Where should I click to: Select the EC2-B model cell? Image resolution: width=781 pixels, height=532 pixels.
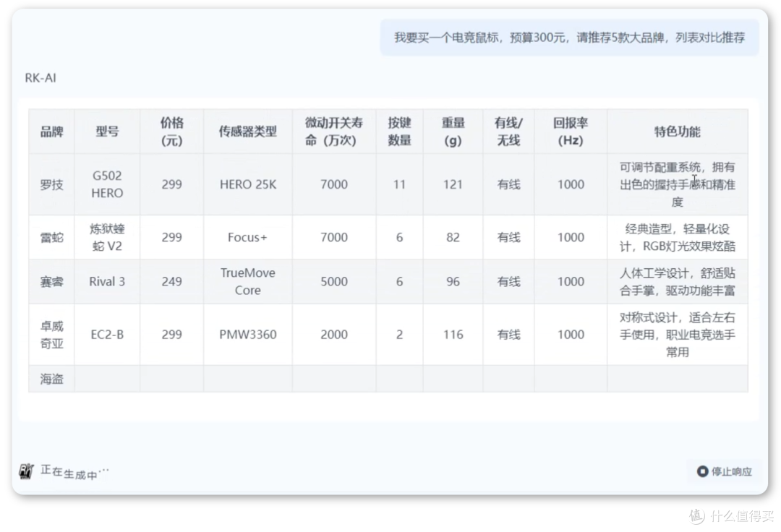click(107, 335)
